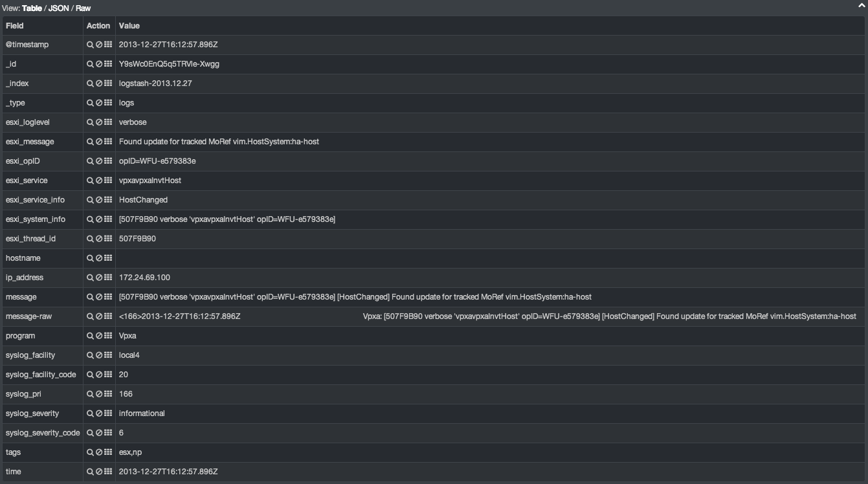Screen dimensions: 868x484
Task: Switch to the Raw view
Action: (x=83, y=8)
